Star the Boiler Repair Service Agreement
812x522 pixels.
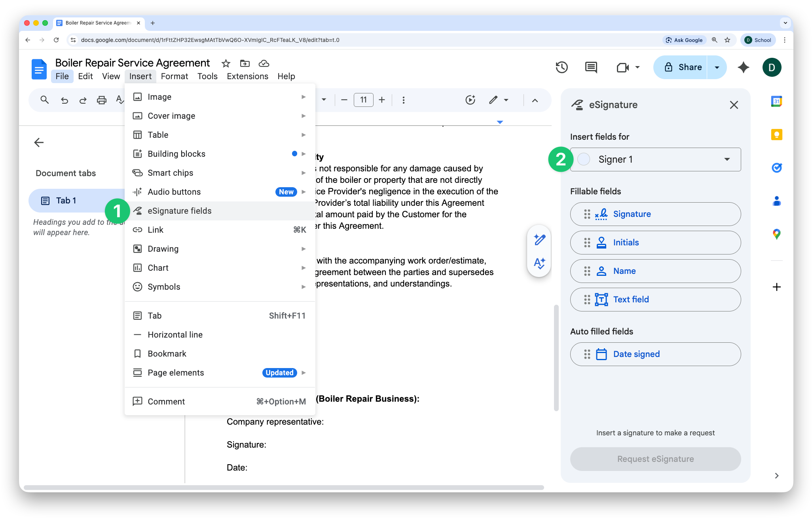pyautogui.click(x=226, y=63)
